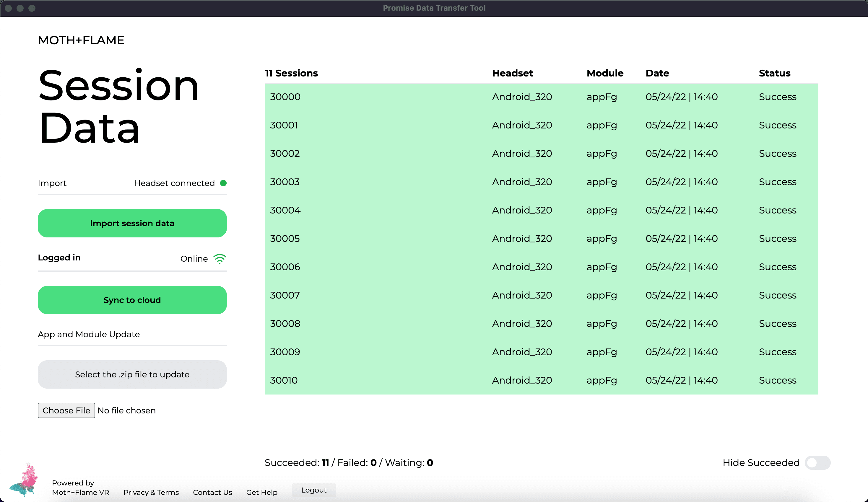Open the Privacy & Terms link

tap(151, 492)
